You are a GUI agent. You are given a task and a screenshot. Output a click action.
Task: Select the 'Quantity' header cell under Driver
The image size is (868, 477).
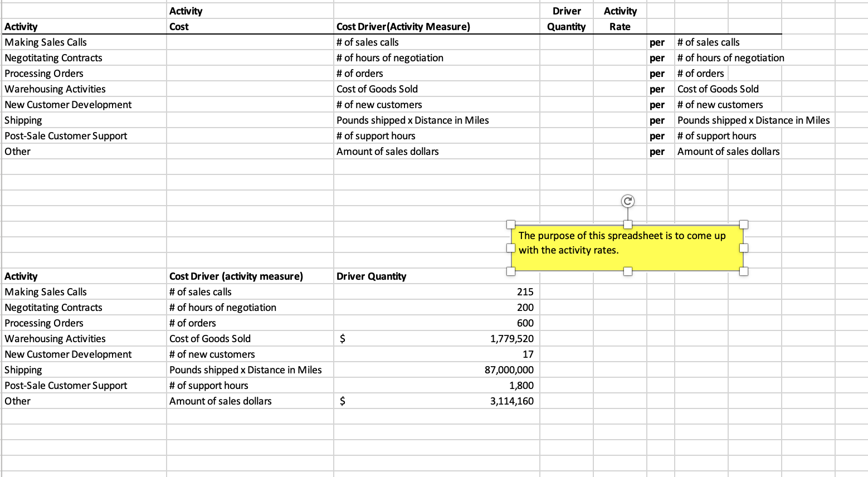pyautogui.click(x=566, y=26)
